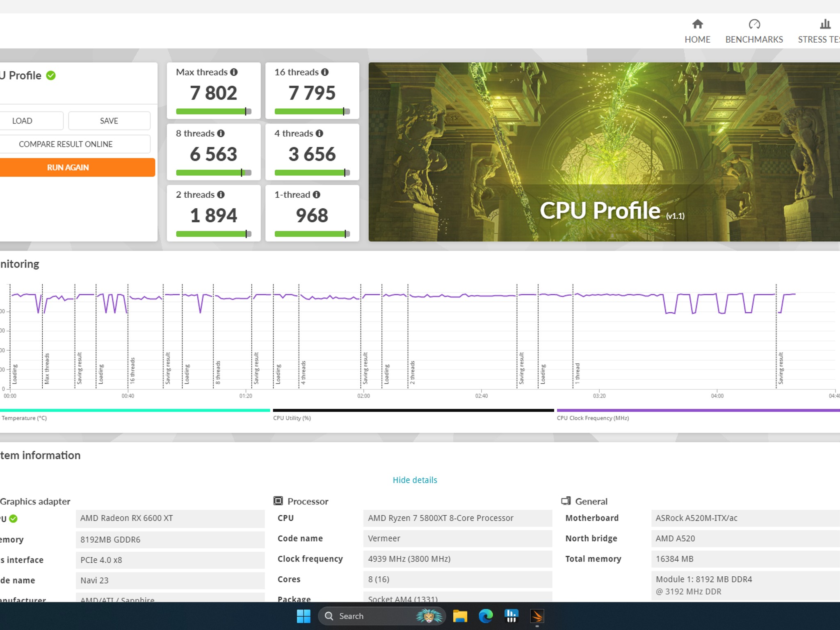Click info icon next to 8 threads
The width and height of the screenshot is (840, 630).
point(221,133)
